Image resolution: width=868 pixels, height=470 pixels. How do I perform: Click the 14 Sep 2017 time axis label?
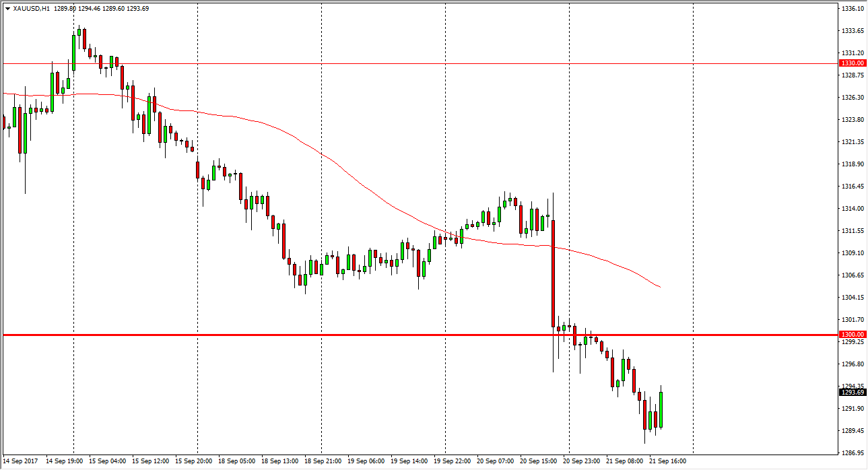coord(20,462)
